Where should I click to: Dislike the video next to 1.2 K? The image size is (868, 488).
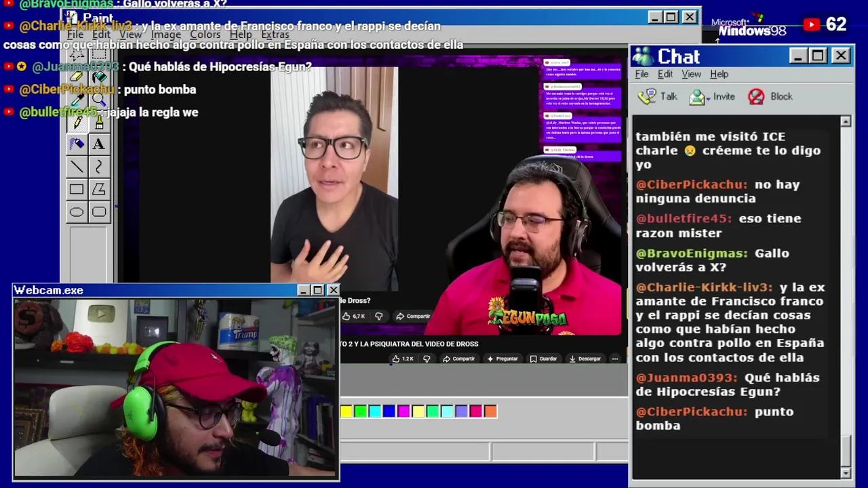[427, 359]
